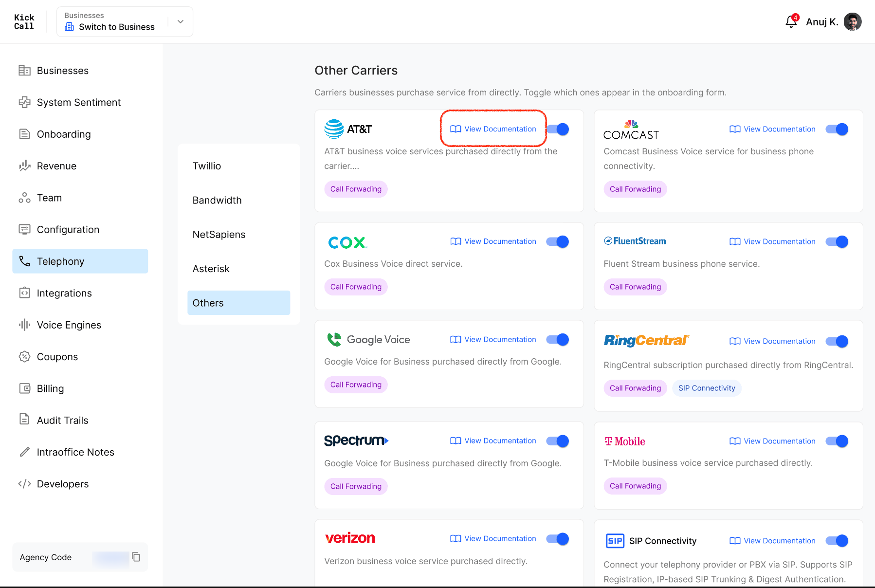
Task: Click RingCentral SIP Connectivity tag
Action: coord(707,388)
